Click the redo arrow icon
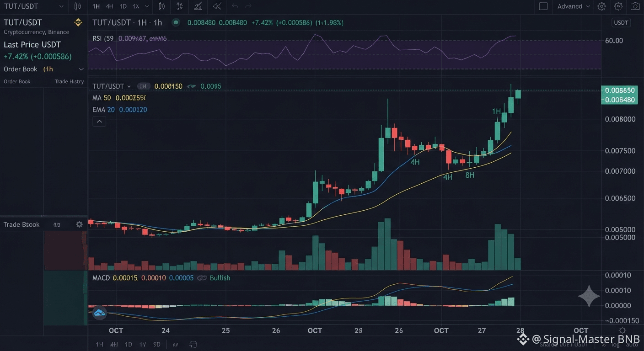Viewport: 644px width, 351px height. coord(248,6)
